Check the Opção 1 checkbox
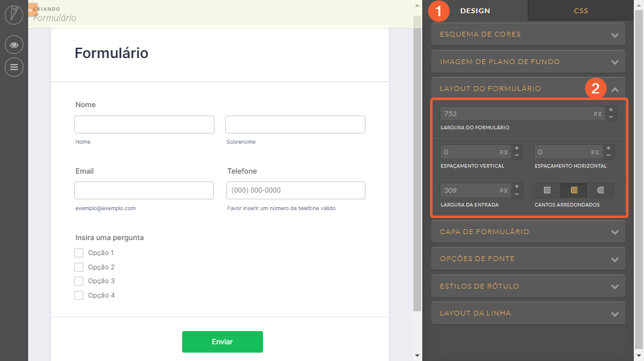The width and height of the screenshot is (644, 361). tap(78, 253)
